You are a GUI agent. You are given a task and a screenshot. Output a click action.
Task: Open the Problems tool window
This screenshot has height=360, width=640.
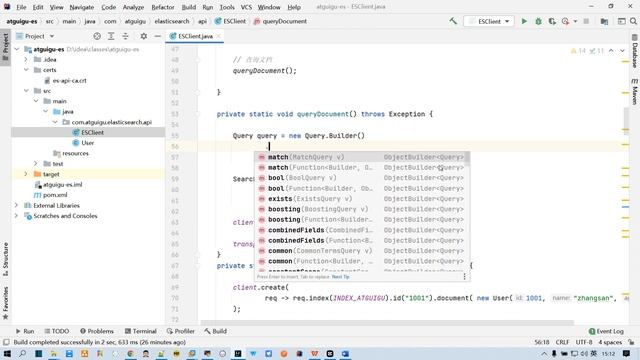(x=97, y=331)
